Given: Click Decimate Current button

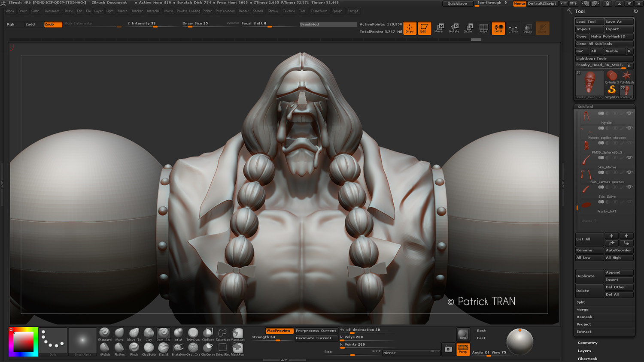Looking at the screenshot, I should click(316, 338).
